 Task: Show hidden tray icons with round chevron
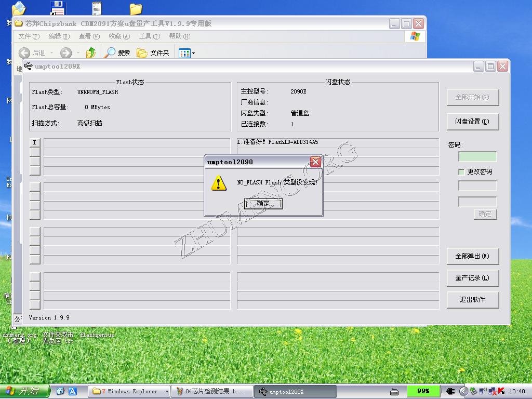click(x=463, y=391)
